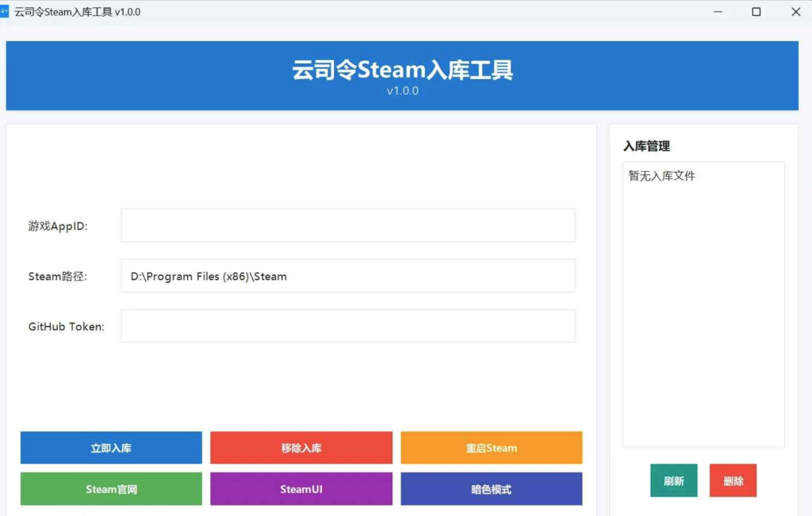Open the SteamUI page link
Viewport: 812px width, 516px height.
click(301, 489)
